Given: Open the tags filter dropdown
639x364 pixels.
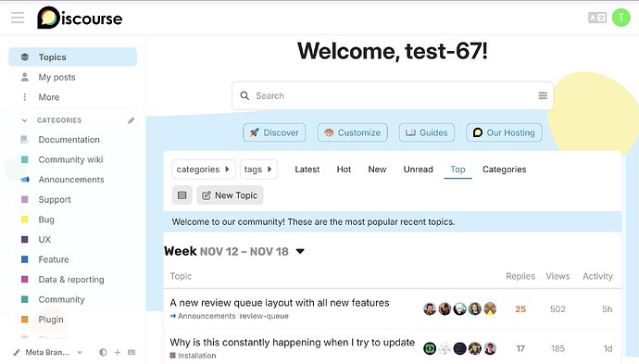Looking at the screenshot, I should pyautogui.click(x=258, y=169).
